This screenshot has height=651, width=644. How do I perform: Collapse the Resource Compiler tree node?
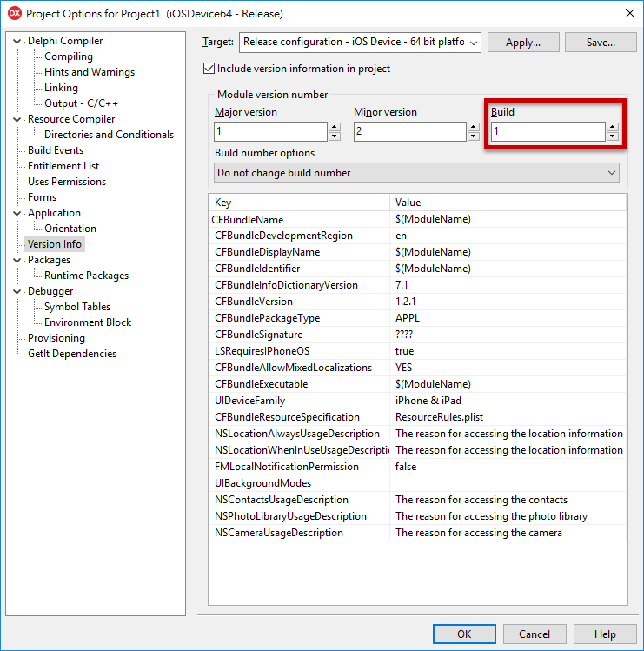pos(17,119)
